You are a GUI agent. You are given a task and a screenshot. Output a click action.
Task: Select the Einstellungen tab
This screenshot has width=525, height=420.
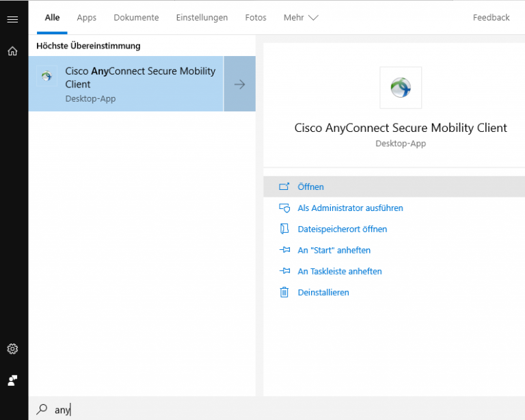click(202, 17)
